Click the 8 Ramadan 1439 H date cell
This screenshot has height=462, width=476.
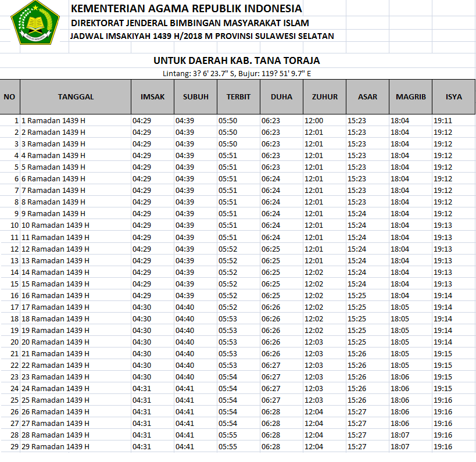pyautogui.click(x=76, y=202)
